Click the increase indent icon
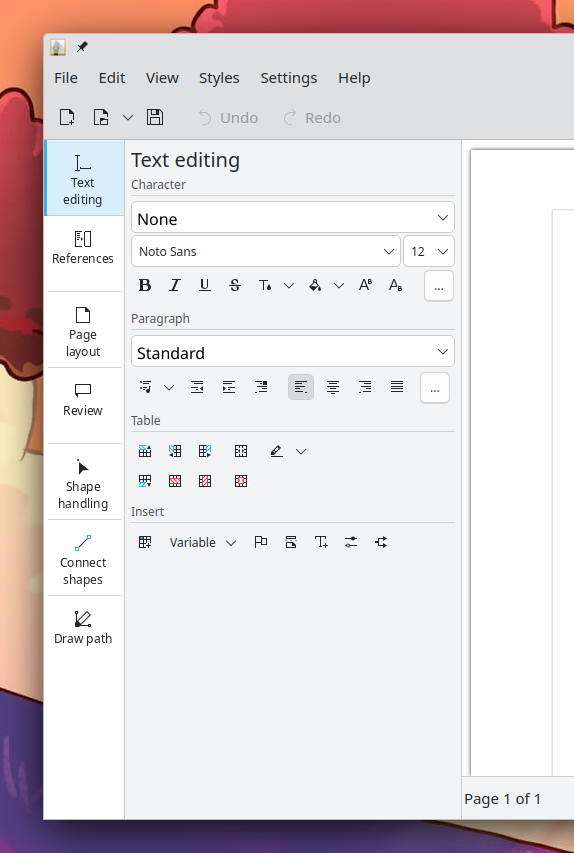The width and height of the screenshot is (574, 853). (229, 387)
